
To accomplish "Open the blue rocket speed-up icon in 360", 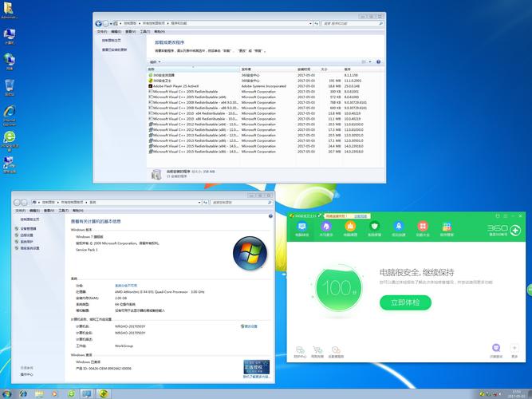I will 399,227.
